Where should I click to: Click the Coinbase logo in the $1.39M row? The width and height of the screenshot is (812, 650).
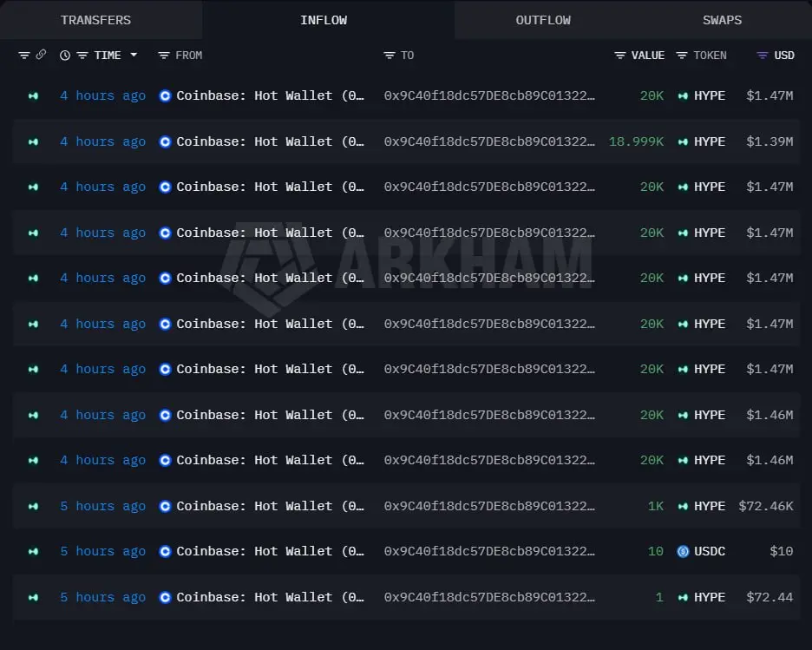[x=165, y=142]
